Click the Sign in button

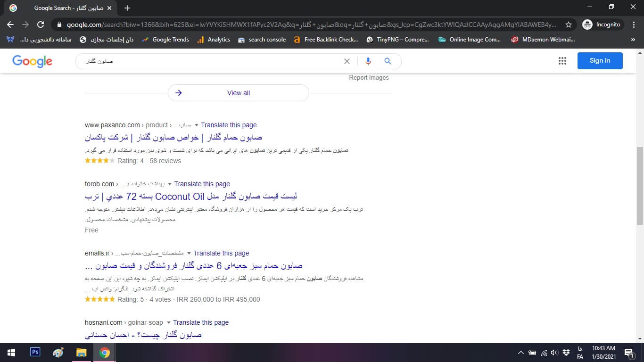(600, 61)
